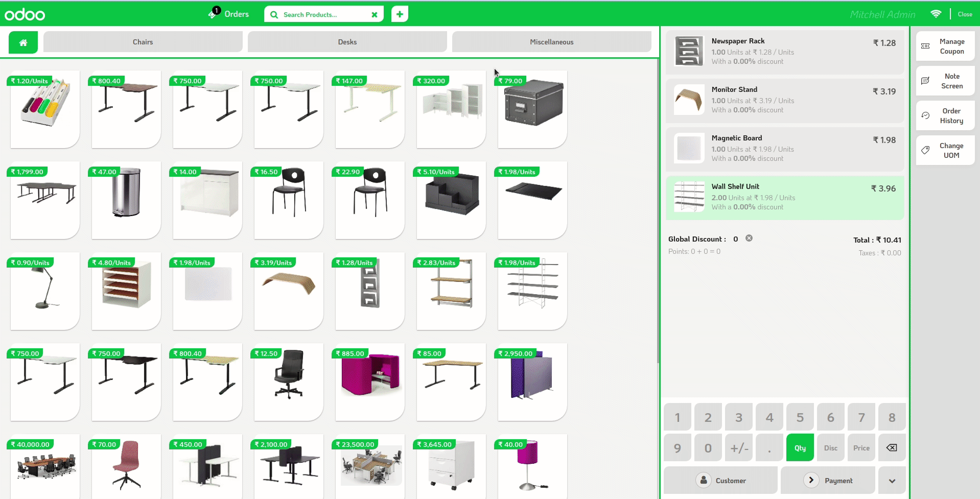This screenshot has width=980, height=499.
Task: Select the Newspaper Rack order line
Action: [785, 52]
